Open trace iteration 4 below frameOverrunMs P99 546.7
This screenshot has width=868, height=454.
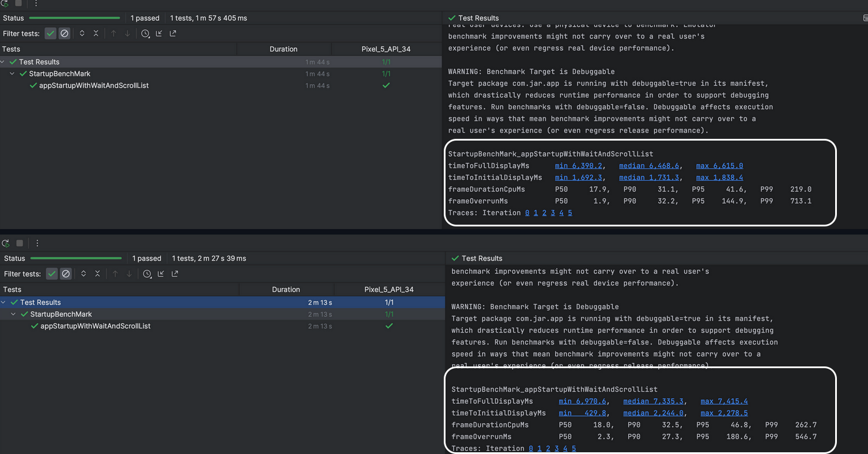(x=565, y=448)
